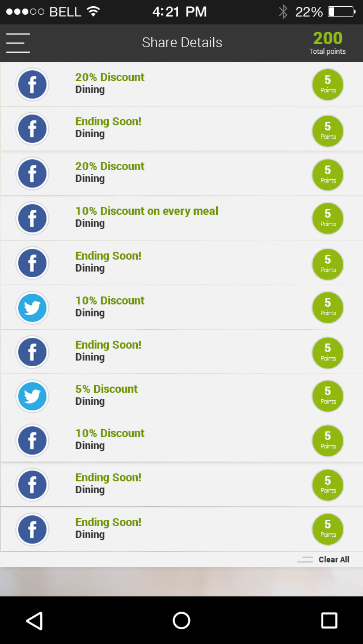Tap the points badge for 5% Discount
363x644 pixels.
click(x=328, y=396)
